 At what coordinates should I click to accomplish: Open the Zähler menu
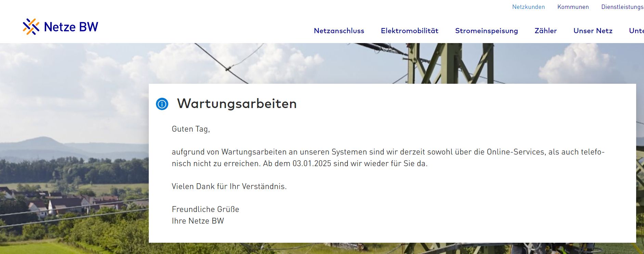click(546, 31)
